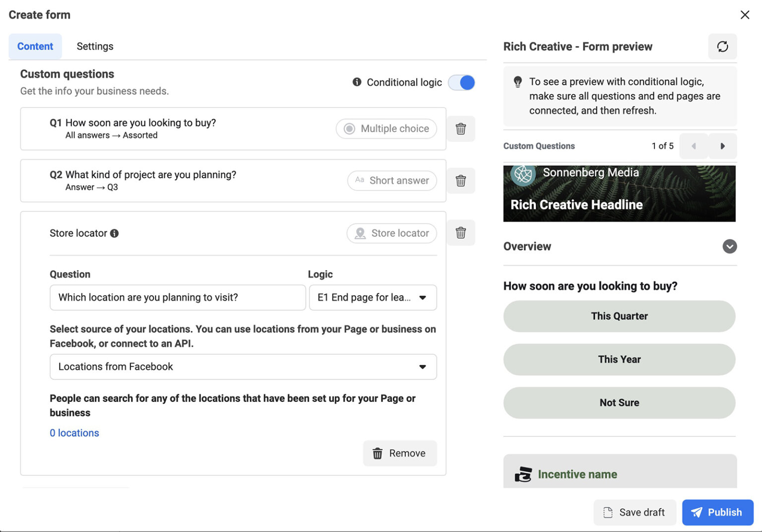Open the Store locator info tooltip
Viewport: 762px width, 532px height.
click(114, 233)
